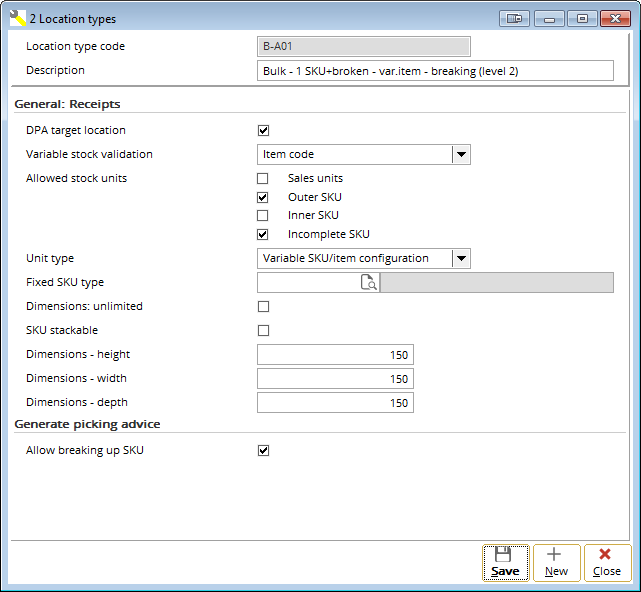Image resolution: width=641 pixels, height=592 pixels.
Task: Maximize the Location types window
Action: pyautogui.click(x=582, y=18)
